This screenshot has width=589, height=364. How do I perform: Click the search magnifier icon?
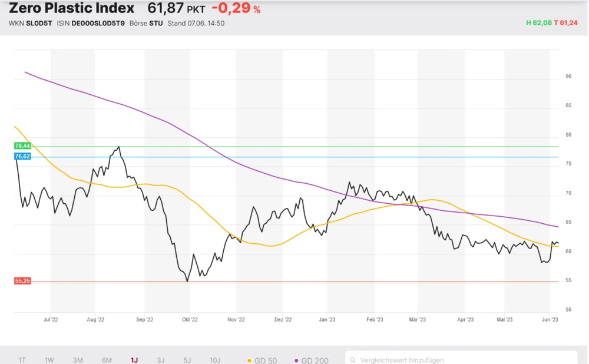pyautogui.click(x=353, y=360)
